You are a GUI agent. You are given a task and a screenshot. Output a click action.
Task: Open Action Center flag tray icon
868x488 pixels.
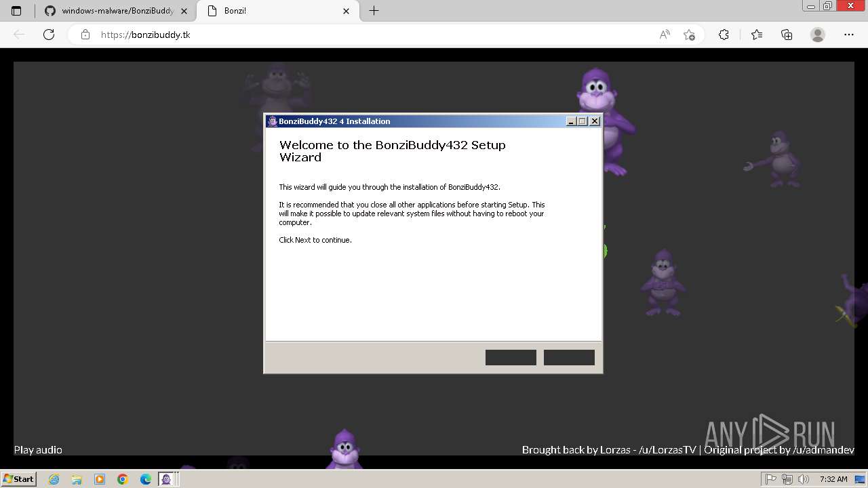pos(771,479)
